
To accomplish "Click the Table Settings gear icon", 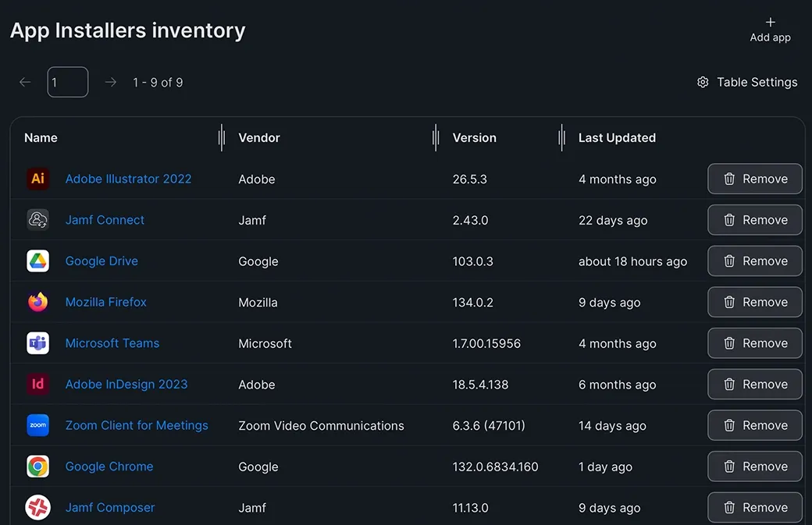I will (x=703, y=82).
